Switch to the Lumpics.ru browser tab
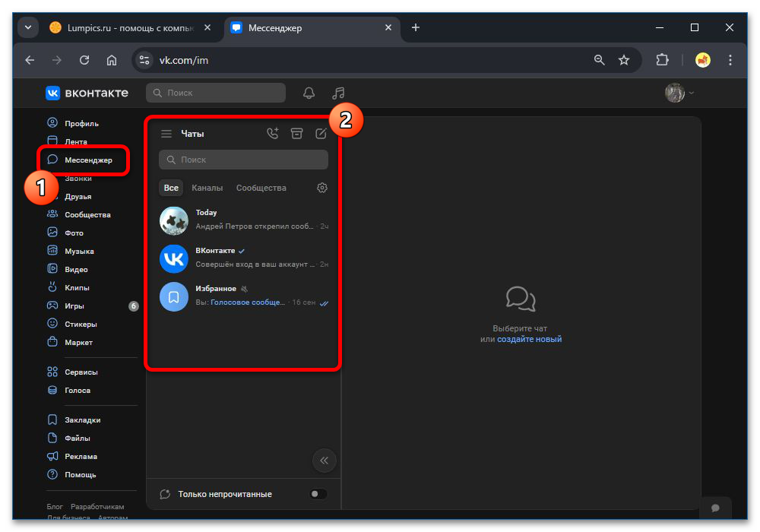Screen dimensions: 760x532 (130, 27)
